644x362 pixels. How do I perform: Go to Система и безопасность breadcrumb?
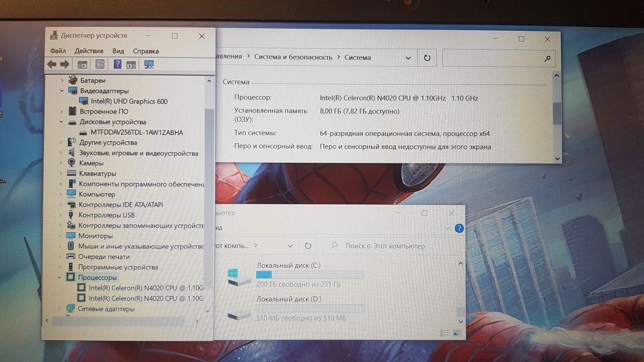coord(293,57)
